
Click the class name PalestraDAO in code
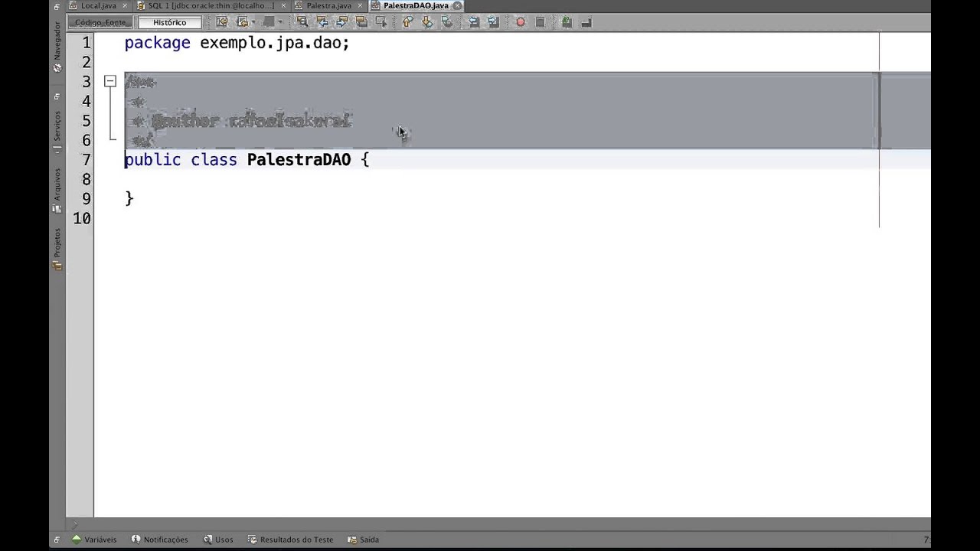tap(299, 159)
